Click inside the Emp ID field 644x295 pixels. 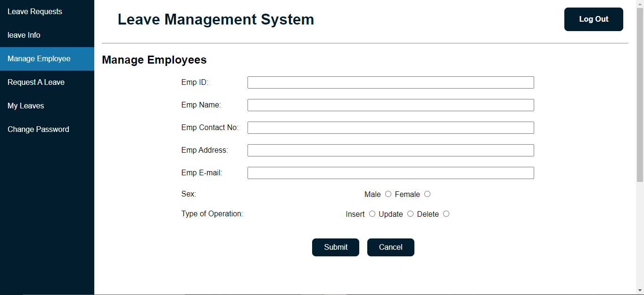point(390,82)
